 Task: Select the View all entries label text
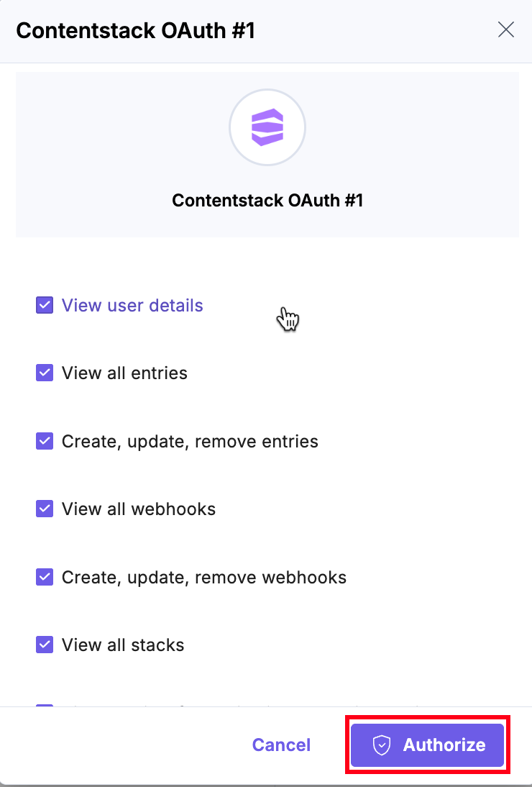124,373
